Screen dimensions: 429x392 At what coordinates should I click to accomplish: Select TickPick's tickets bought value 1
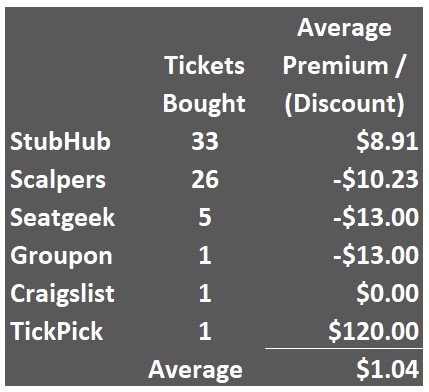pos(205,331)
